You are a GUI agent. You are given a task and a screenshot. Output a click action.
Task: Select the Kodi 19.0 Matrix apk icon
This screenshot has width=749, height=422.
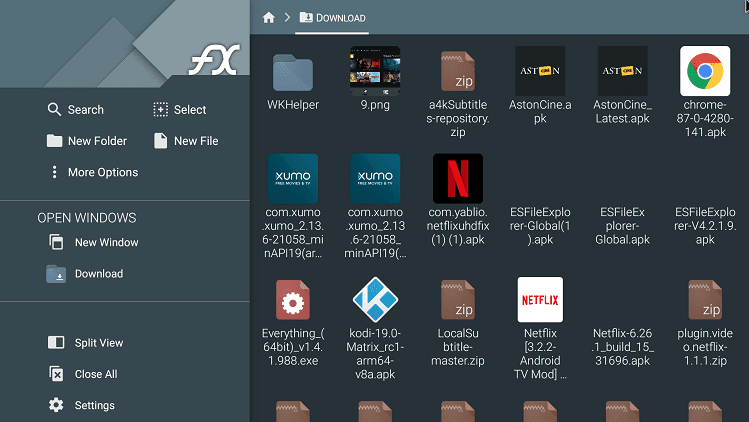pos(375,300)
